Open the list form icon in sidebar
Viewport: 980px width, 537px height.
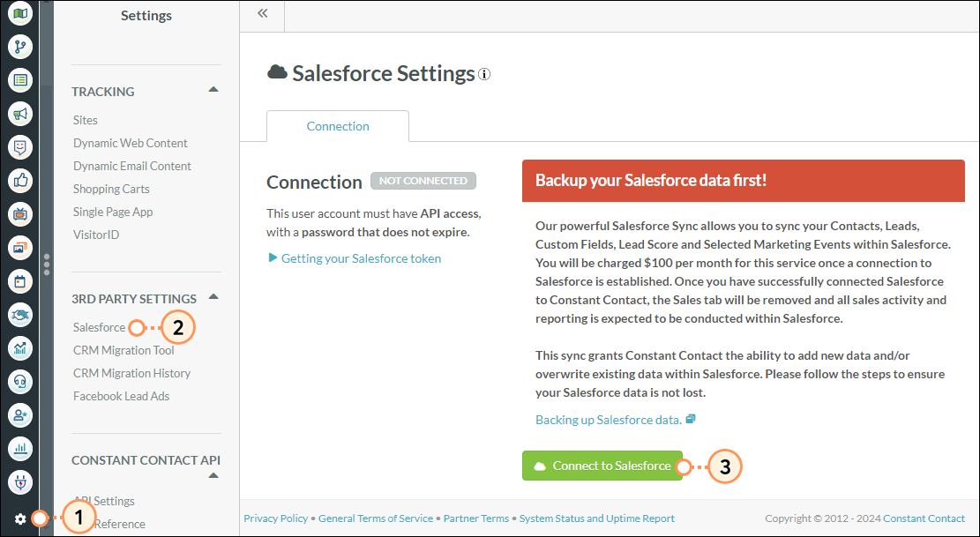point(20,80)
